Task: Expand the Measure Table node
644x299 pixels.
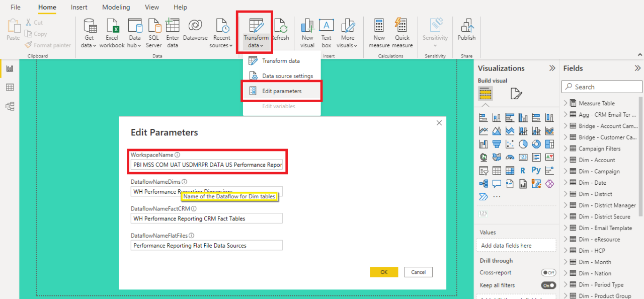Action: 566,103
